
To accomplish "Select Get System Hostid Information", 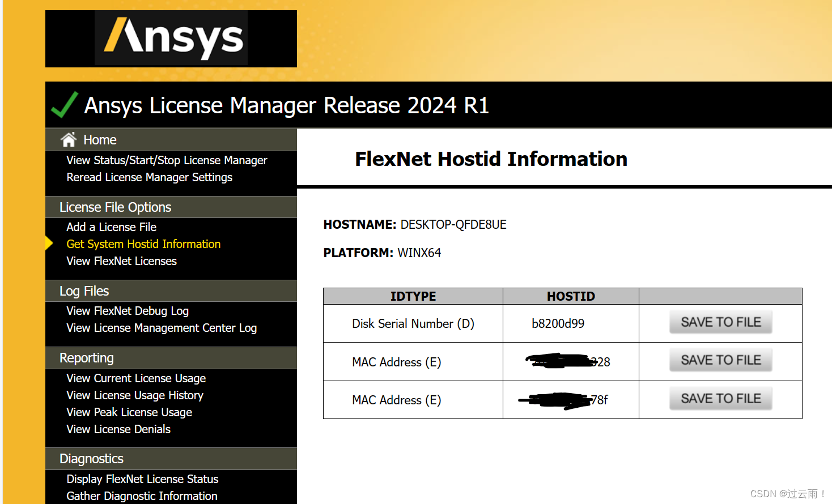I will [143, 244].
